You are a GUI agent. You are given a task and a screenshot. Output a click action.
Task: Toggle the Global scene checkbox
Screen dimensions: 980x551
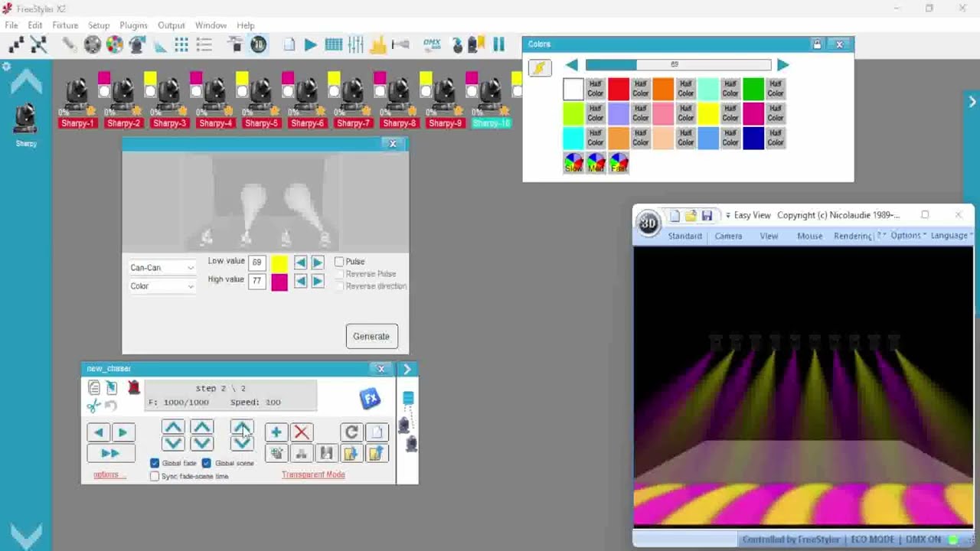(x=207, y=463)
